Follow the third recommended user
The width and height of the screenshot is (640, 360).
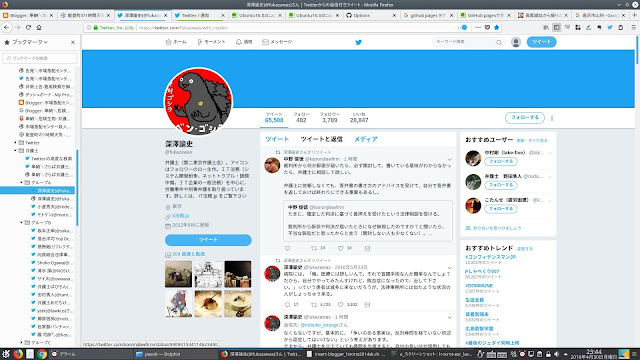point(501,209)
